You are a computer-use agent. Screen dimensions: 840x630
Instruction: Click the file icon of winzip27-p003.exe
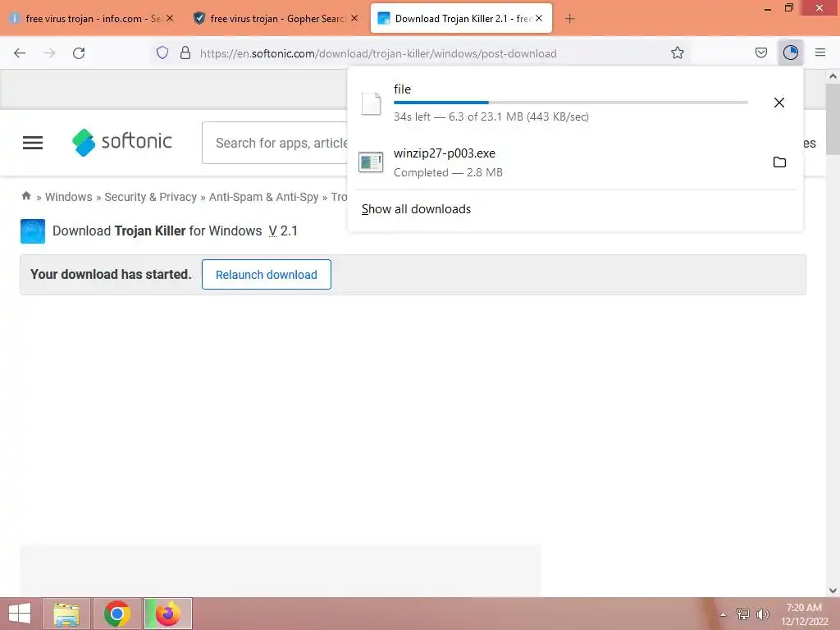371,162
